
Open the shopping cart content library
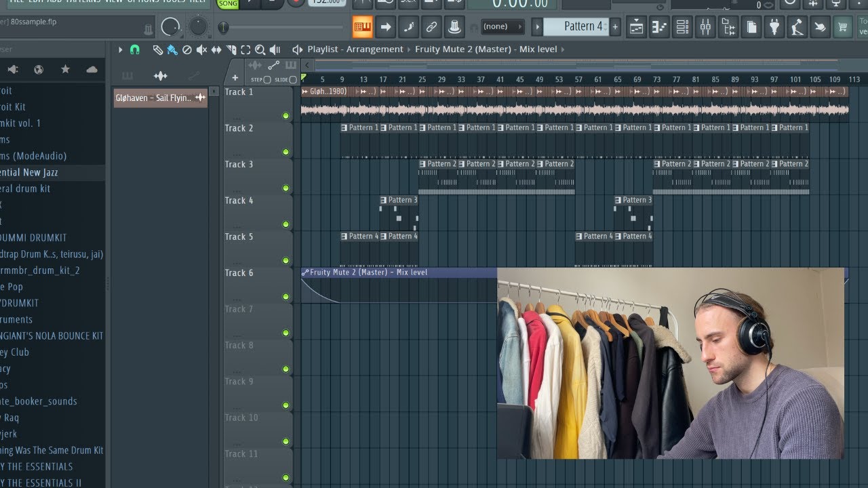(x=843, y=27)
